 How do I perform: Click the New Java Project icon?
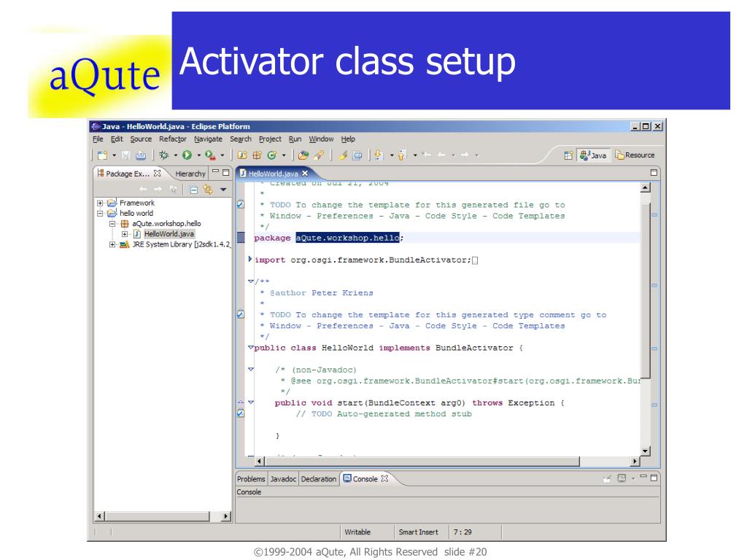pos(242,155)
